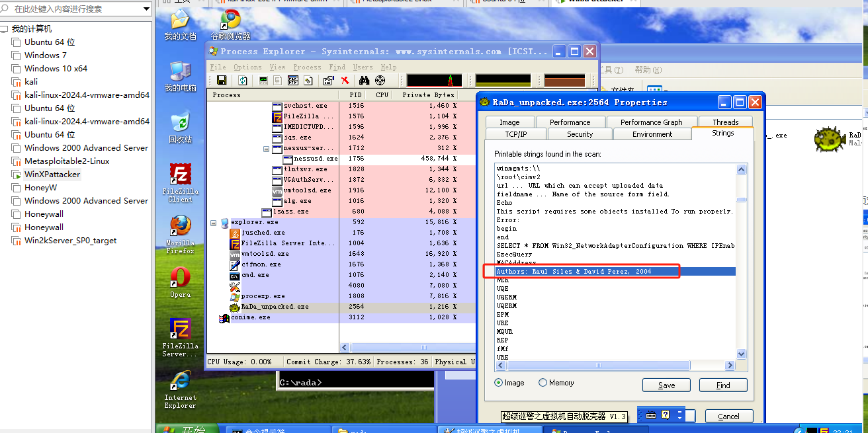Collapse the nessus-ser... process branch
Viewport: 868px width, 433px height.
[267, 148]
